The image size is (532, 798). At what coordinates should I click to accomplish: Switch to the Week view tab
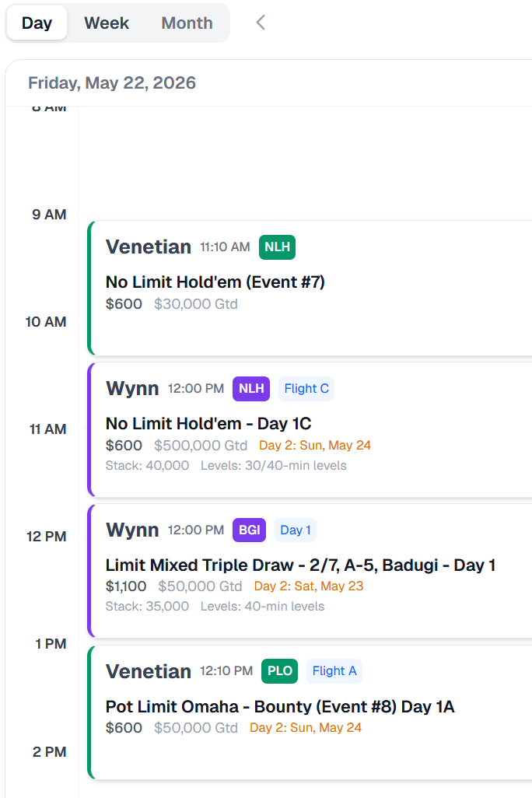[x=107, y=23]
